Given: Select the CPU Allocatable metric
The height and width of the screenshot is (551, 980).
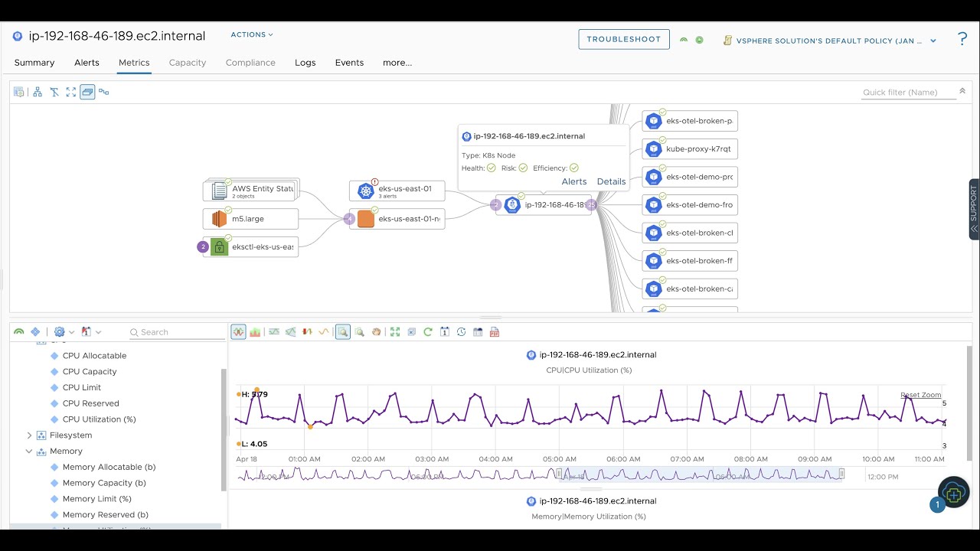Looking at the screenshot, I should pyautogui.click(x=94, y=356).
